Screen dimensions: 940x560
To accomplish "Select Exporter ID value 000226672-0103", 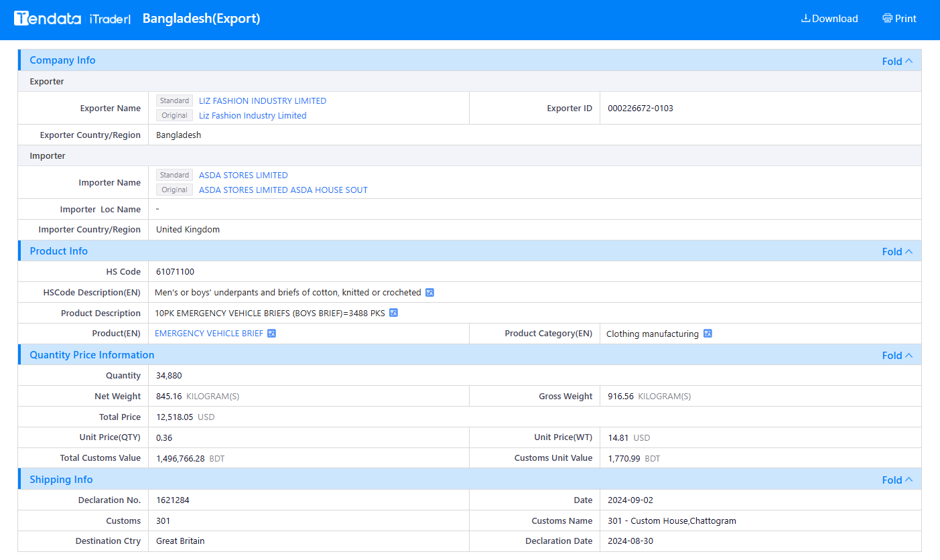I will 641,108.
